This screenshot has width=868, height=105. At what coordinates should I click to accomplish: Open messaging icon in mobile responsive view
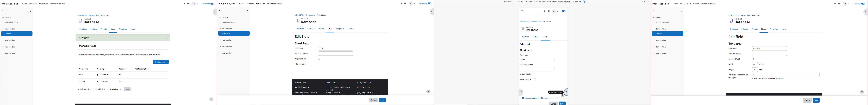click(x=549, y=11)
